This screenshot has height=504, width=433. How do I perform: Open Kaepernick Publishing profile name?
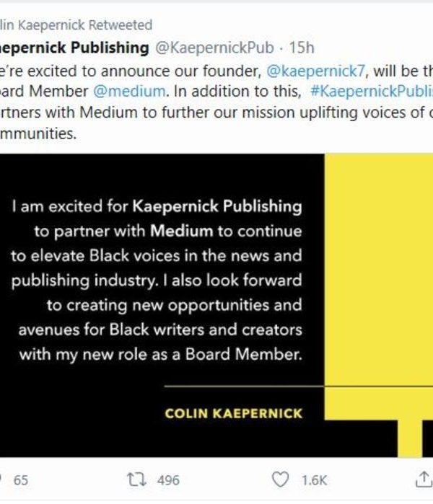click(x=72, y=48)
